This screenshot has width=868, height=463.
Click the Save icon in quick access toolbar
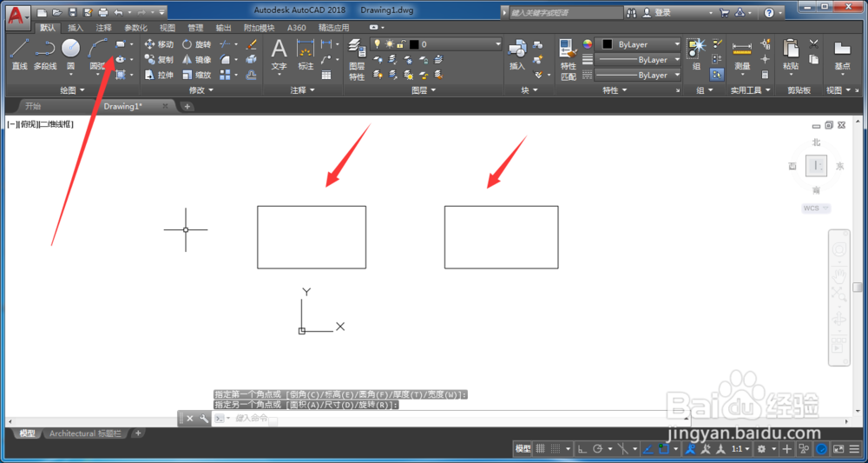click(x=73, y=12)
